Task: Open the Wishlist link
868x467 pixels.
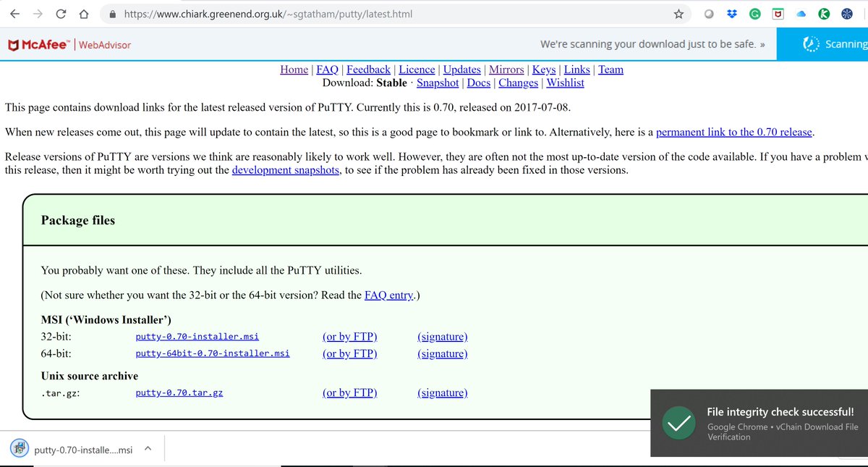Action: [565, 83]
